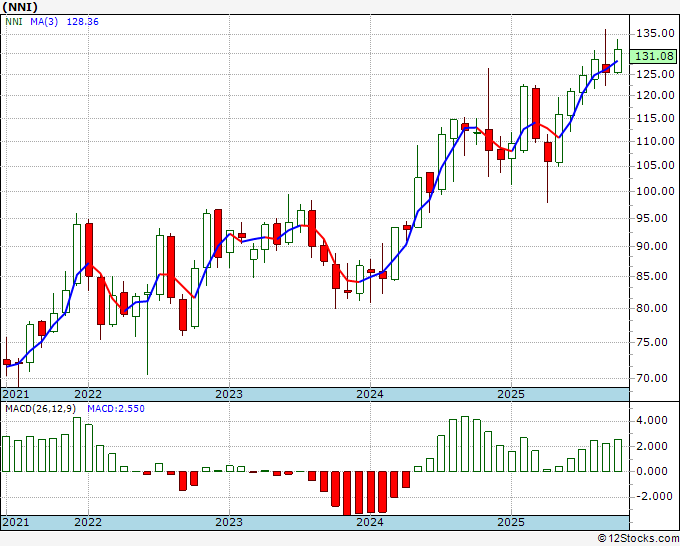Click the 105.00 price axis label

click(655, 166)
